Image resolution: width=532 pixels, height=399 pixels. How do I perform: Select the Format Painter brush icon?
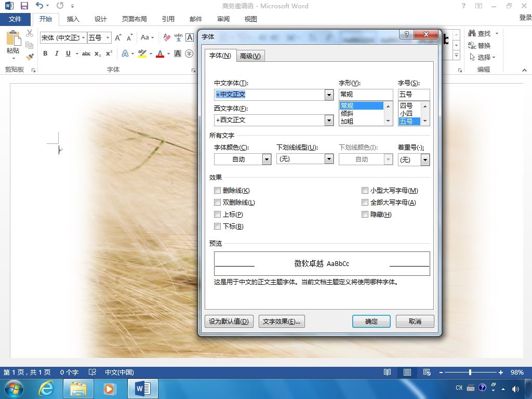pos(30,57)
